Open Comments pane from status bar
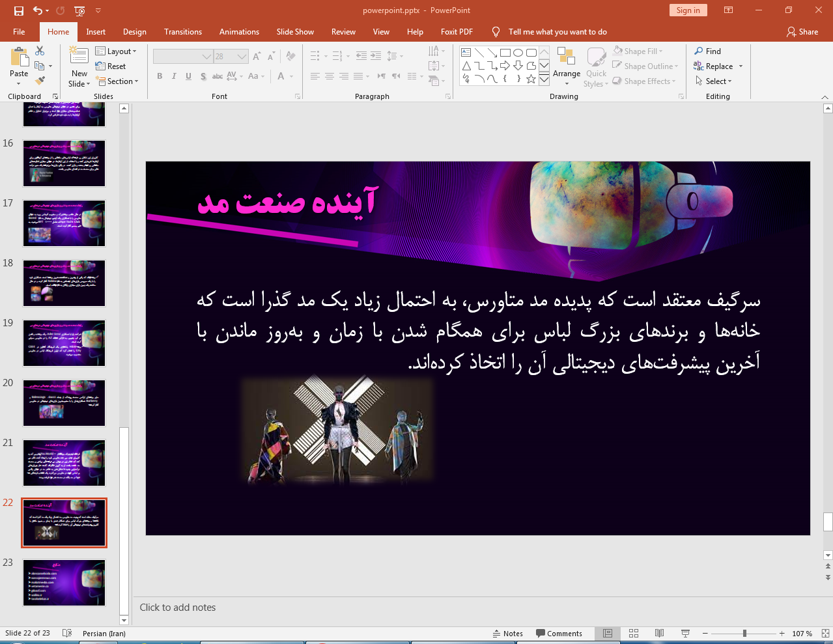Image resolution: width=833 pixels, height=644 pixels. (x=559, y=634)
